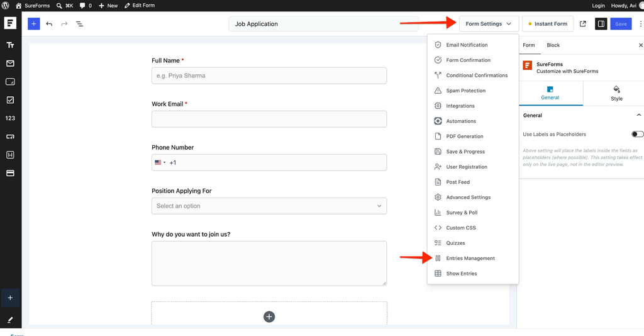Toggle the settings sidebar panel

click(x=601, y=24)
